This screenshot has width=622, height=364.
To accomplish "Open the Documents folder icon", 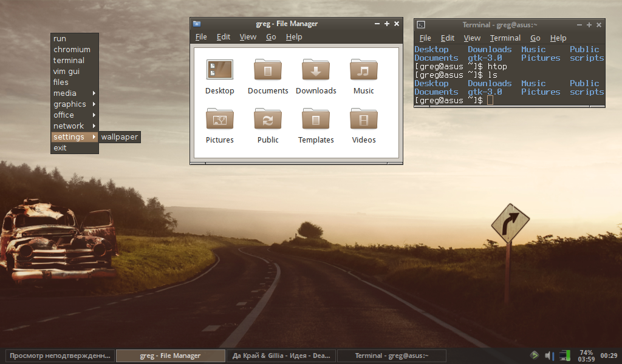I will tap(267, 70).
